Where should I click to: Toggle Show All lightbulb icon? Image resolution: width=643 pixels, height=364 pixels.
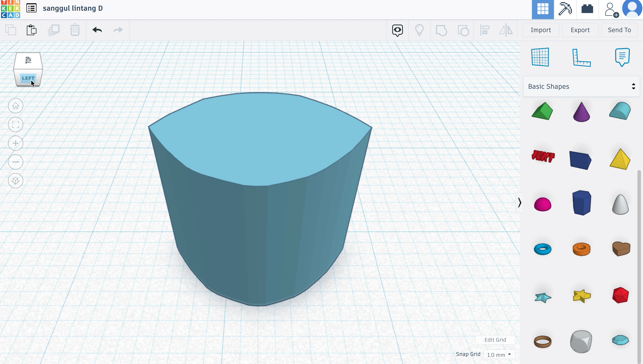[x=419, y=30]
